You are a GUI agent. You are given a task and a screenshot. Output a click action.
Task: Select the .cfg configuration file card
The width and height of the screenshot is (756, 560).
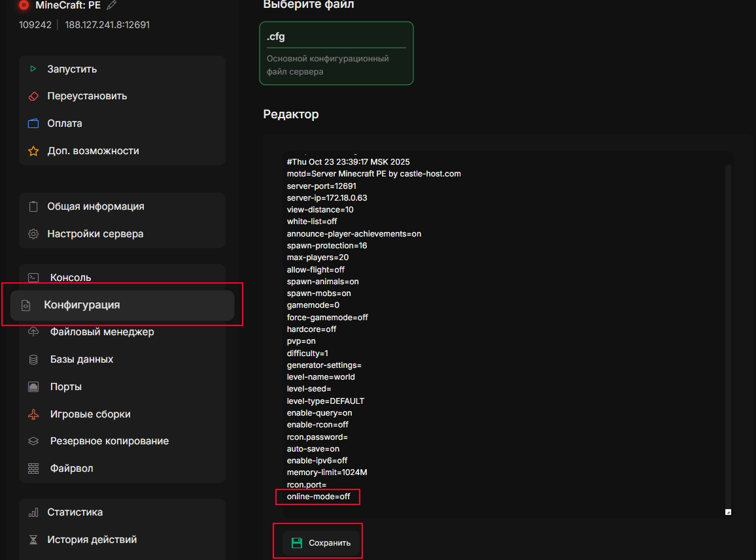pos(336,54)
